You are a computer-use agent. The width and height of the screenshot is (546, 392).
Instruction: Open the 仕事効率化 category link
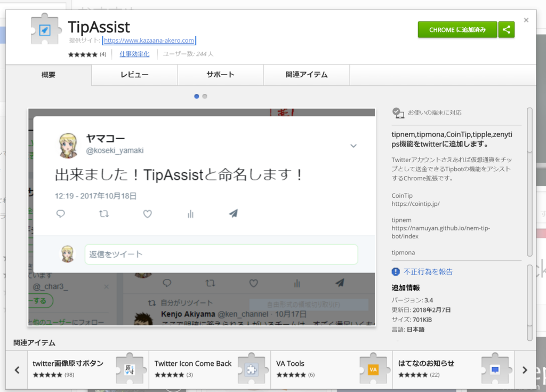pos(134,54)
